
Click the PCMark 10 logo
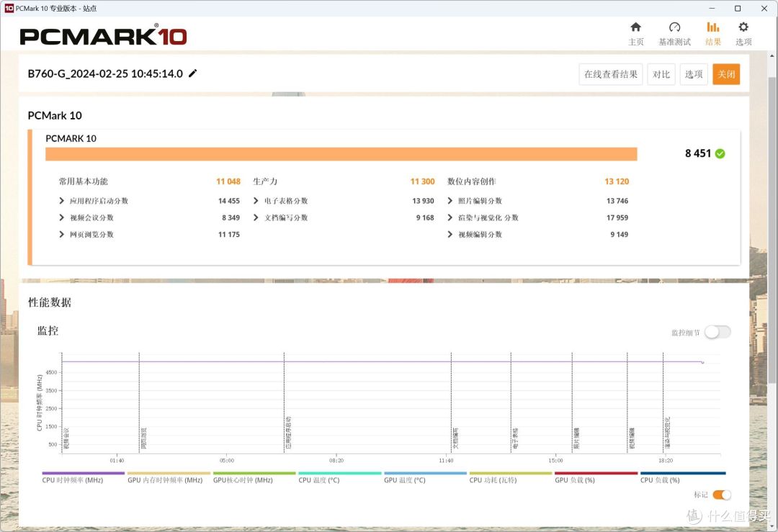(103, 36)
